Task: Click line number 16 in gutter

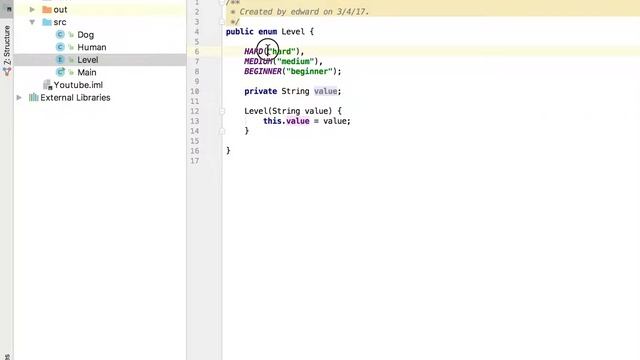Action: click(x=195, y=151)
